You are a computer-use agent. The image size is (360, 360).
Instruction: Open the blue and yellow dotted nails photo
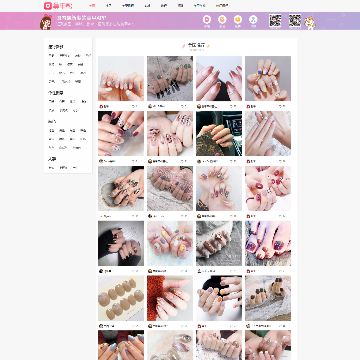click(268, 78)
